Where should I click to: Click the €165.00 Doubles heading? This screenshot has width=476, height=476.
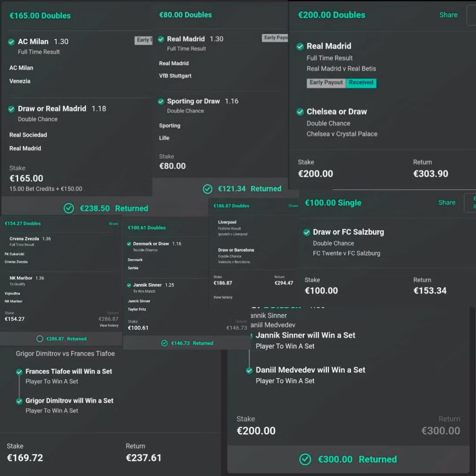coord(40,16)
